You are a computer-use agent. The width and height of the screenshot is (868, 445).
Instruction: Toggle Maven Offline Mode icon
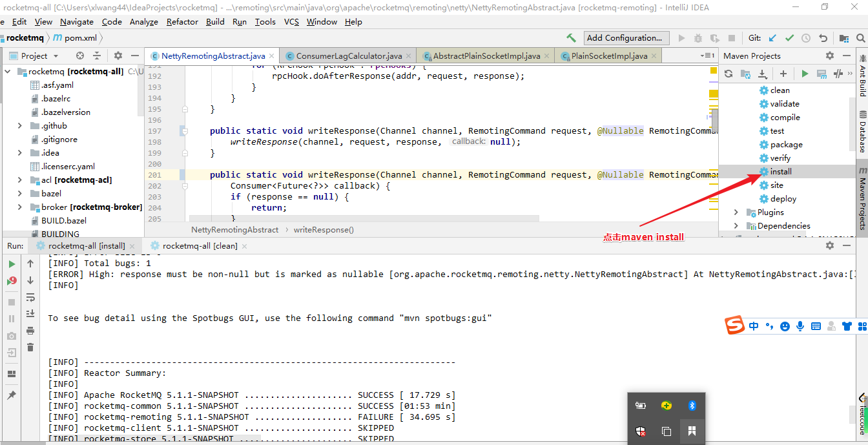tap(838, 74)
